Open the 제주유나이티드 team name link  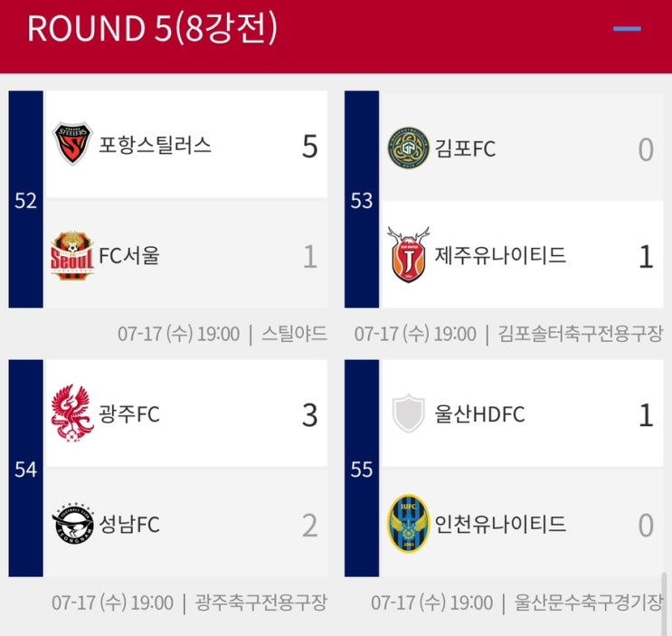pyautogui.click(x=501, y=256)
